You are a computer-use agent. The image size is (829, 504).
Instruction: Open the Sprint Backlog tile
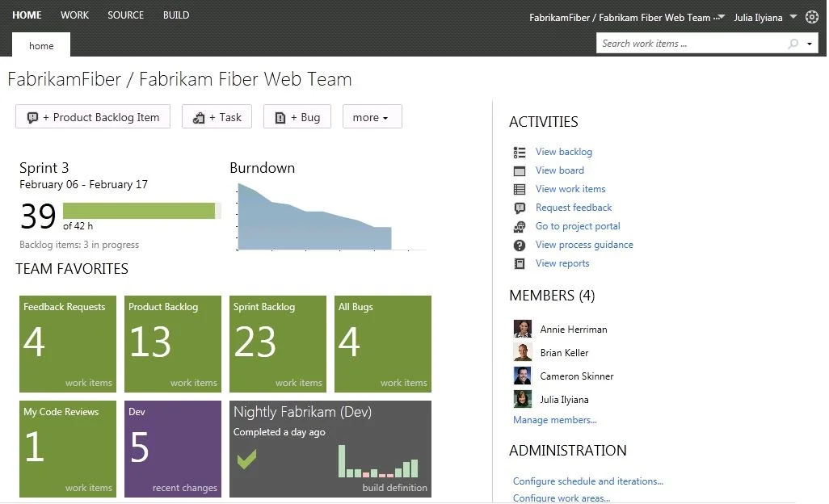tap(278, 344)
